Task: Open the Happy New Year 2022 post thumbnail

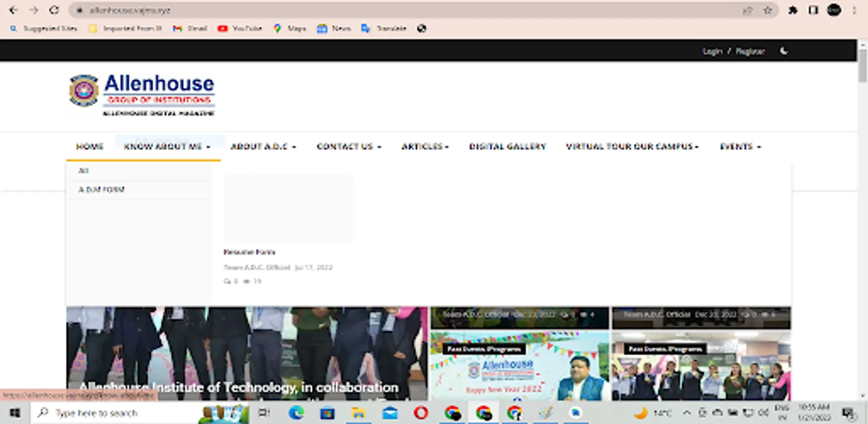Action: (x=519, y=366)
